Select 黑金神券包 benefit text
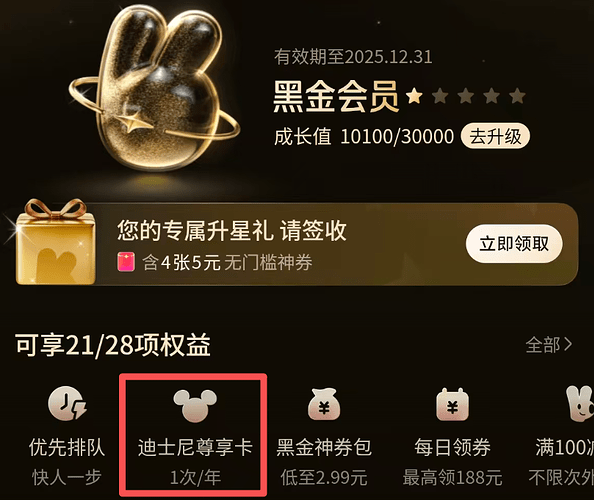The height and width of the screenshot is (500, 594). pyautogui.click(x=324, y=447)
